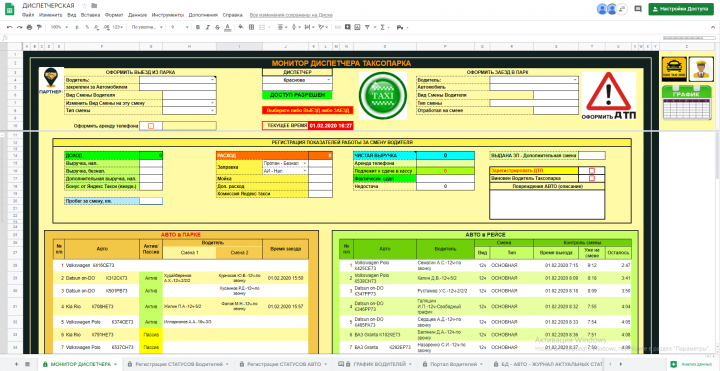
Task: Tick the Оформить аренду телефона checkbox
Action: 151,126
